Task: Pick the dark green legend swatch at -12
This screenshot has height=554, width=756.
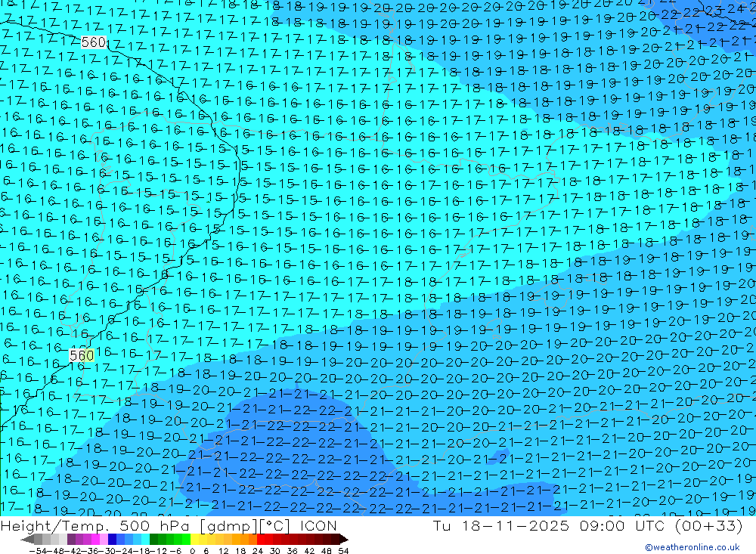Action: pos(153,540)
